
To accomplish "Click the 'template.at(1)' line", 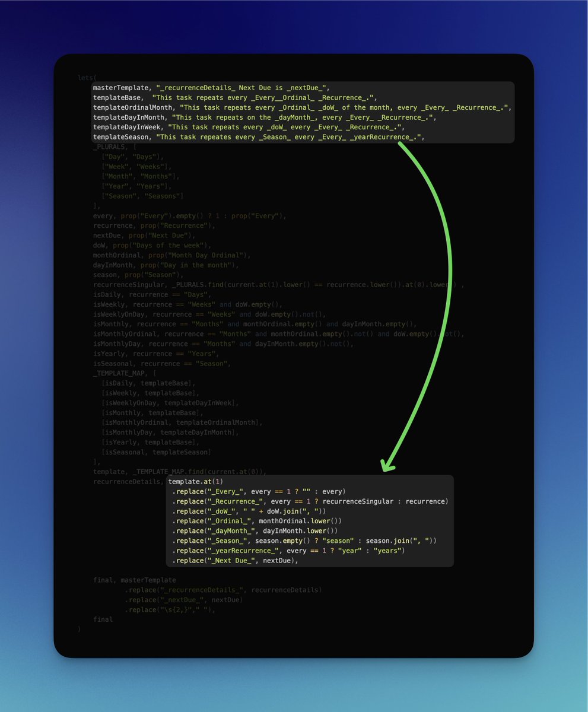I will point(196,481).
